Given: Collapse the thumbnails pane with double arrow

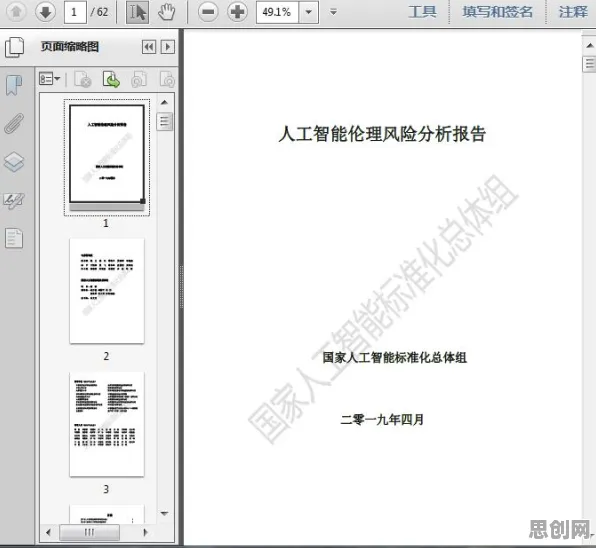Looking at the screenshot, I should [149, 47].
